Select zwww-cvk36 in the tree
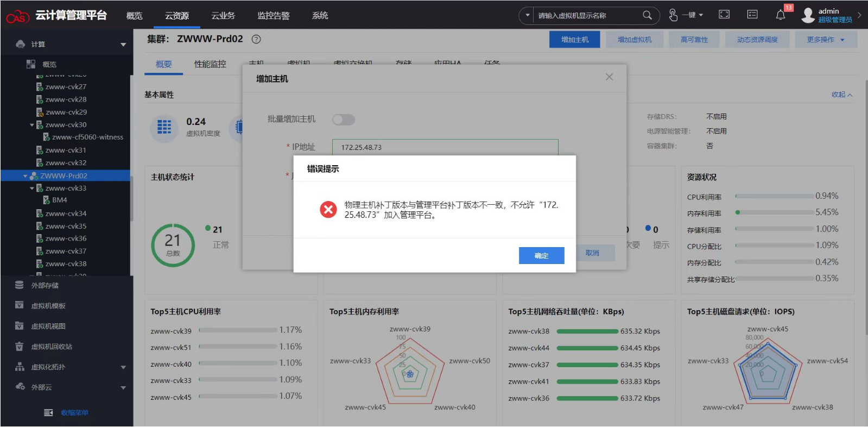This screenshot has width=868, height=427. (66, 238)
